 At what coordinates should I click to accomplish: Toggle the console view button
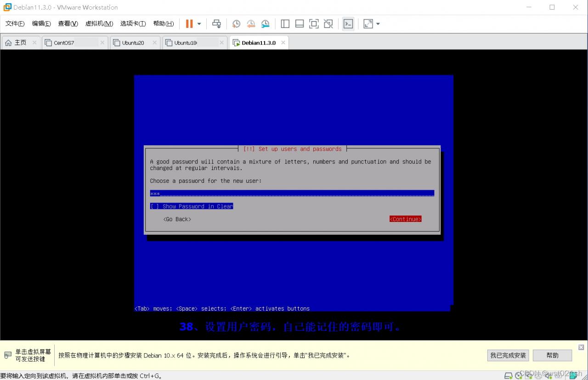348,24
